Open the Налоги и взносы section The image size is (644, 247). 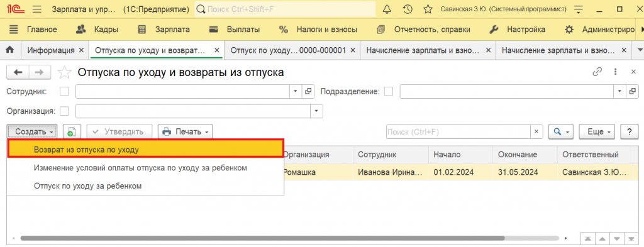point(318,30)
